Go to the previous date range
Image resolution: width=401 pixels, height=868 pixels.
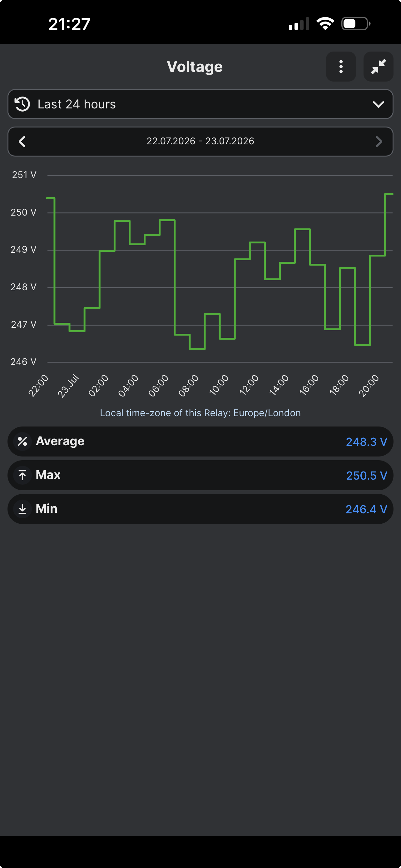pos(22,142)
